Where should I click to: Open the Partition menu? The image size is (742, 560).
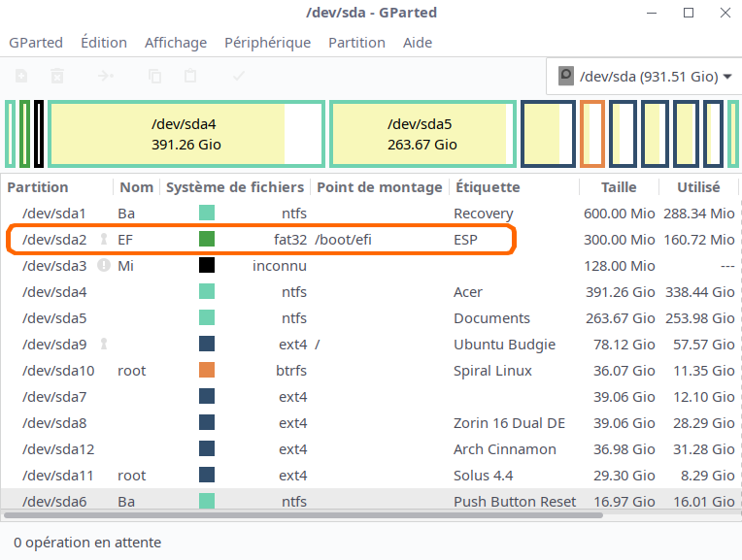point(356,43)
